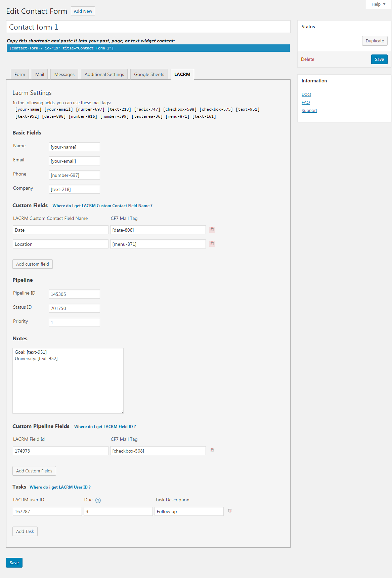Open the Docs link
The width and height of the screenshot is (392, 578).
point(306,94)
